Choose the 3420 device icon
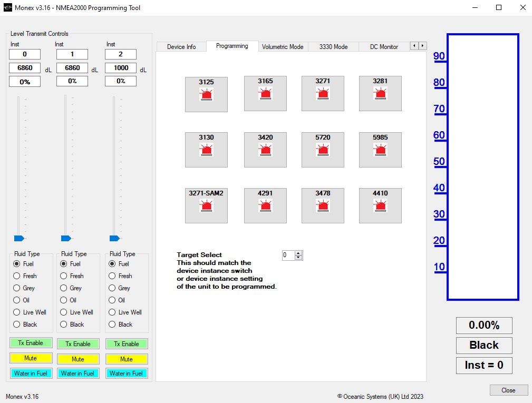The image size is (532, 403). [x=265, y=150]
